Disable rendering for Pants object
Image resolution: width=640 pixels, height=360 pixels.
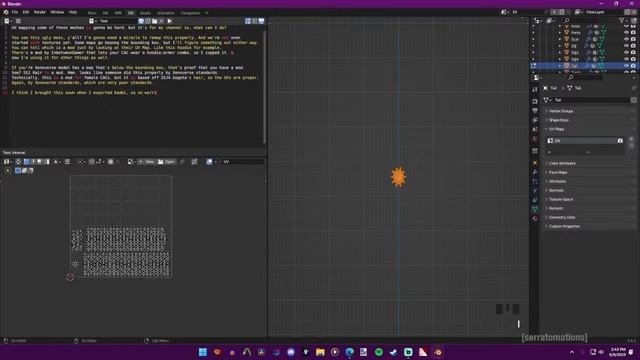point(633,33)
